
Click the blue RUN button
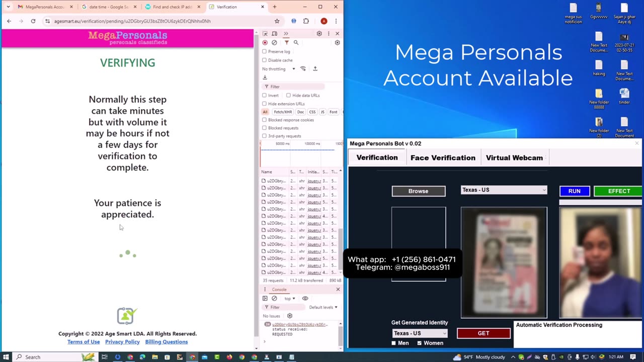[575, 191]
